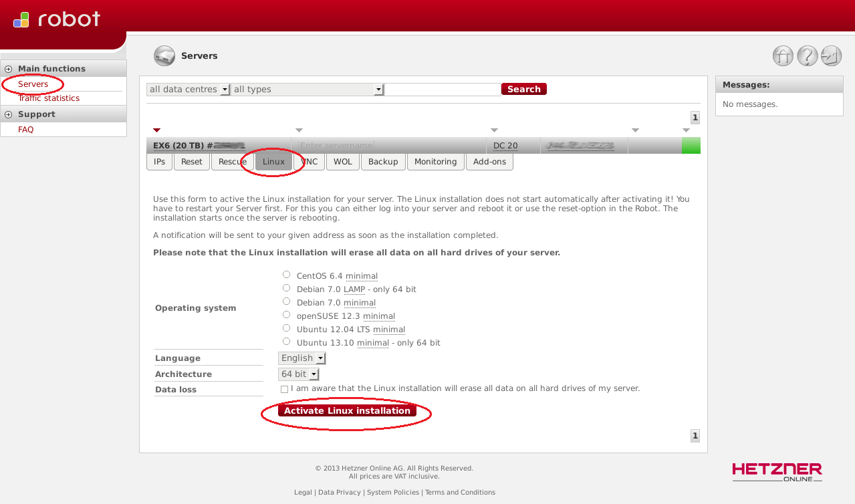Sort by the red arrow above EX6 server
The width and height of the screenshot is (855, 504).
coord(157,130)
